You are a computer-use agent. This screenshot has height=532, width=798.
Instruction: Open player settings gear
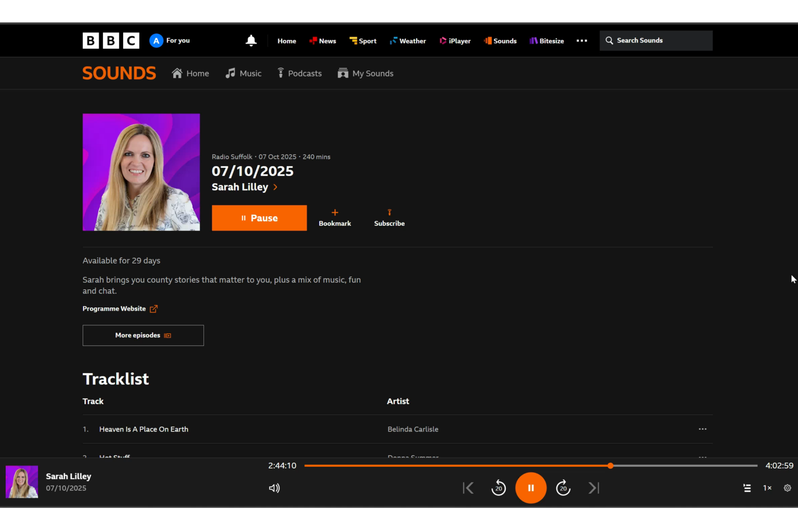click(x=787, y=488)
